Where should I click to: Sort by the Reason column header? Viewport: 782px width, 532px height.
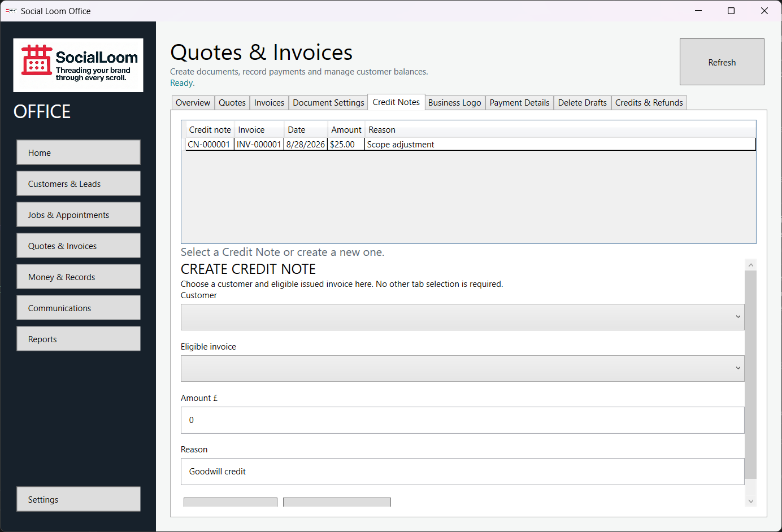(560, 130)
